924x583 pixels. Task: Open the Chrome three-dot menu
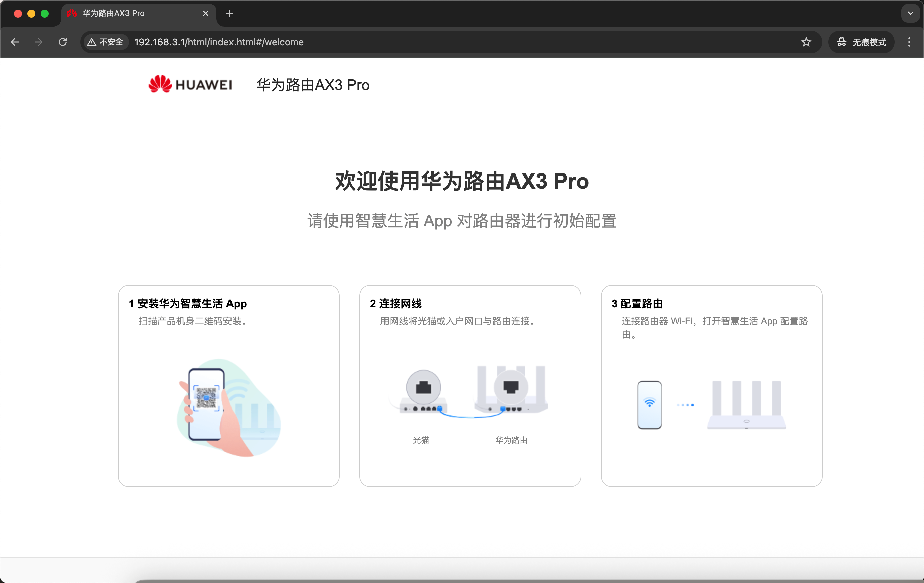coord(909,42)
